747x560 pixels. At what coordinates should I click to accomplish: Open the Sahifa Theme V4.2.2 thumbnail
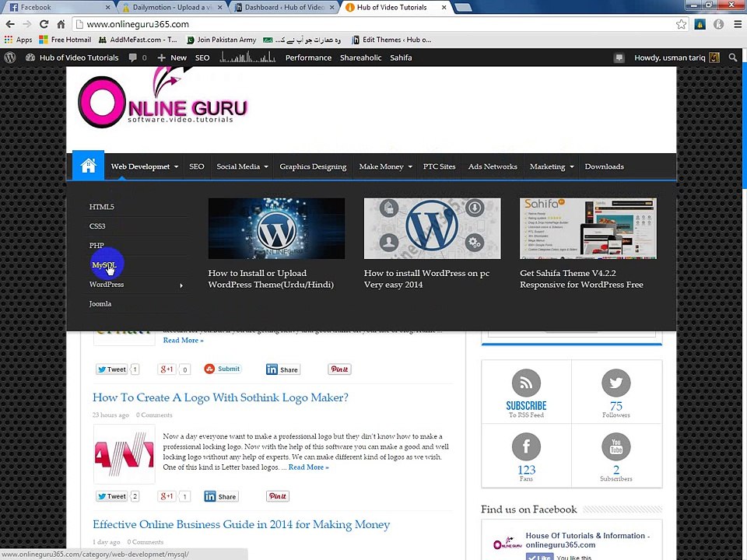coord(588,229)
